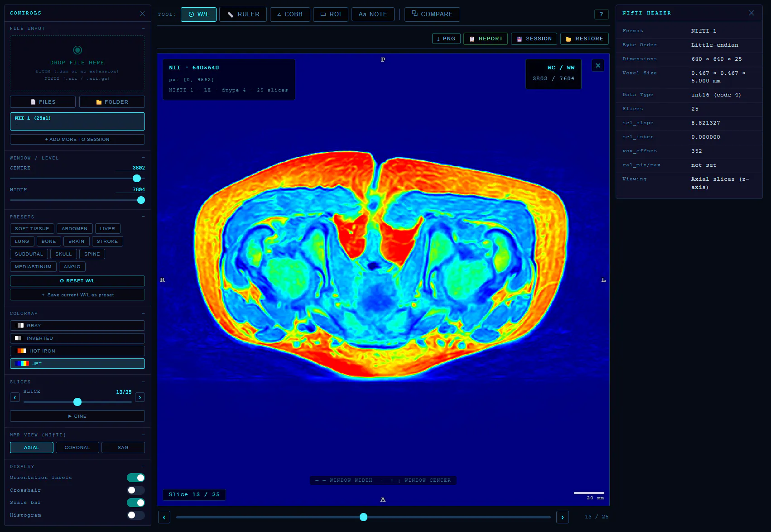Open Compare mode

coord(432,15)
